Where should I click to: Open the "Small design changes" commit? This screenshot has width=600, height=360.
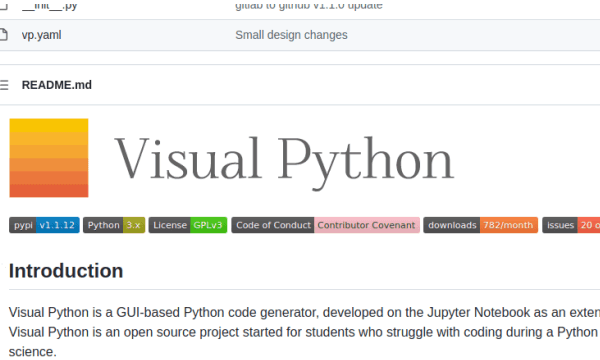click(x=291, y=35)
